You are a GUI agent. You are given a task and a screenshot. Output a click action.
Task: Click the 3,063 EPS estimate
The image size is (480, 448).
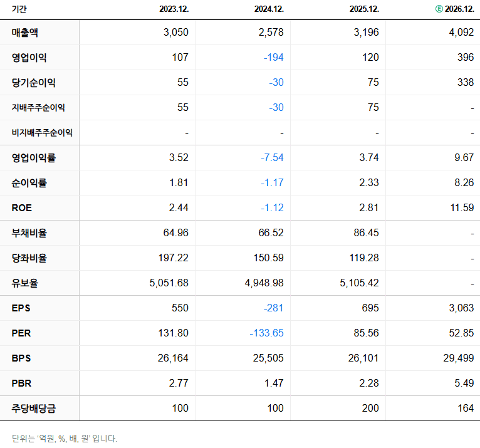[462, 308]
